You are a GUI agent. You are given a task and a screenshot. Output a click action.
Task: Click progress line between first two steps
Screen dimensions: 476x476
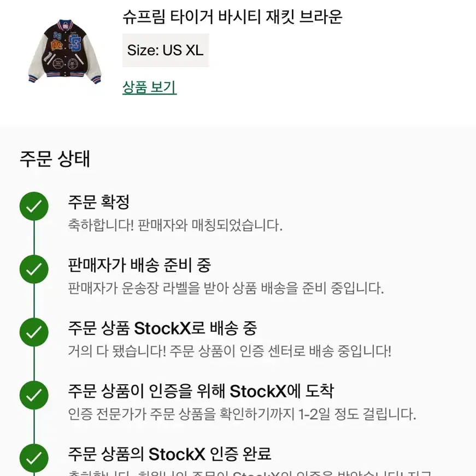click(x=34, y=238)
